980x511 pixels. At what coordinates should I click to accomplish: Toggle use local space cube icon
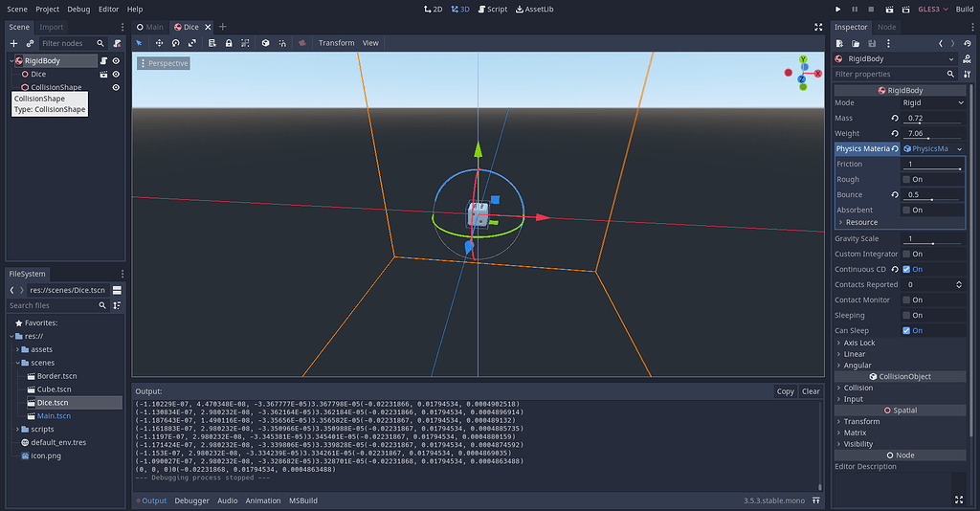pyautogui.click(x=266, y=43)
